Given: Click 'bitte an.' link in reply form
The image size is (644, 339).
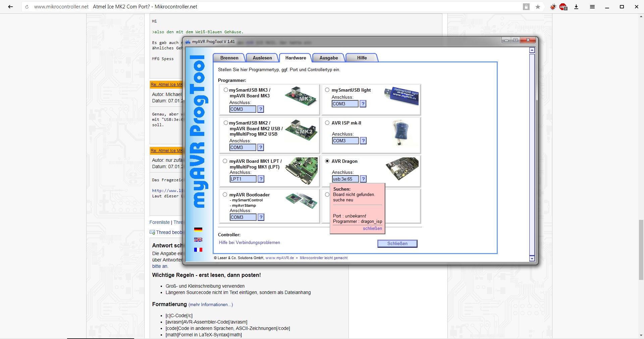Looking at the screenshot, I should 160,266.
